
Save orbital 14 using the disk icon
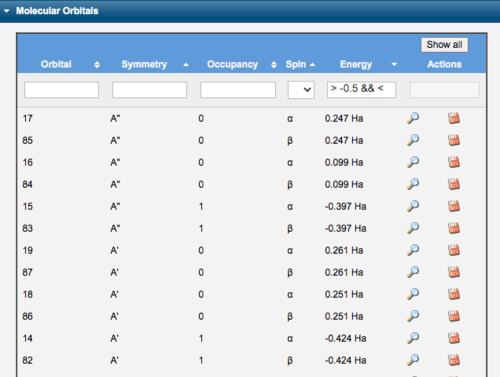[x=454, y=338]
